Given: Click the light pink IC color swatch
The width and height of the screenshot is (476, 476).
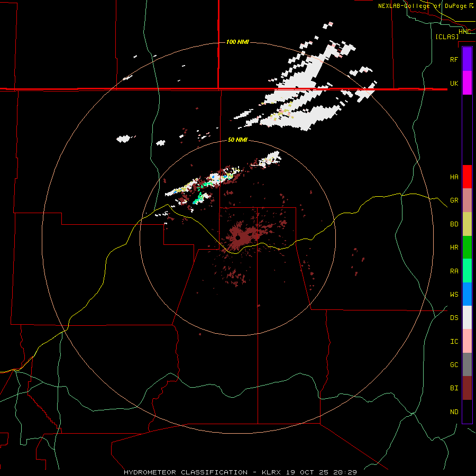Looking at the screenshot, I should pos(467,341).
